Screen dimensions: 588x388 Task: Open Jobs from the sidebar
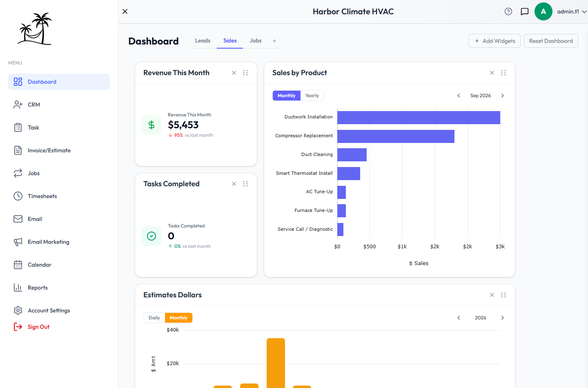(59, 173)
